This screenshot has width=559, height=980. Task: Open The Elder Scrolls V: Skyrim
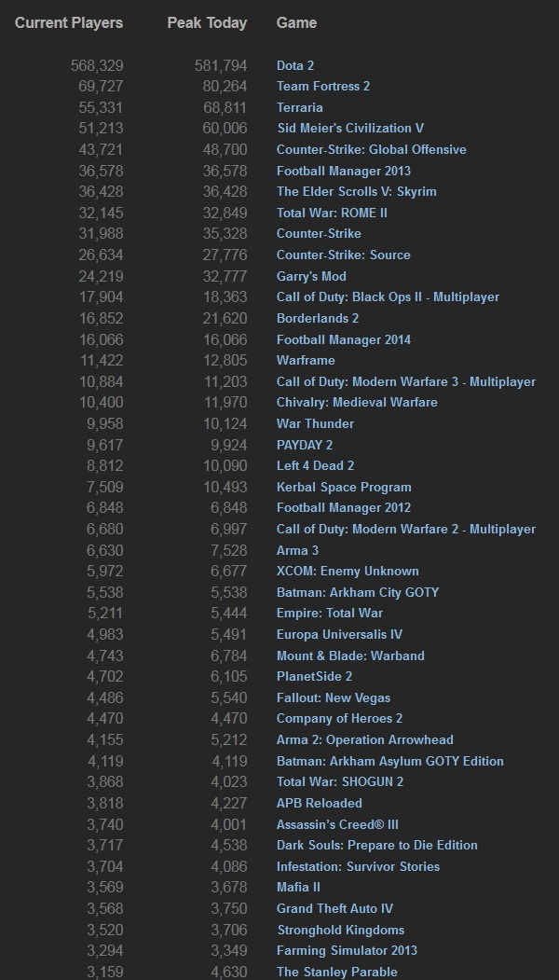point(356,191)
